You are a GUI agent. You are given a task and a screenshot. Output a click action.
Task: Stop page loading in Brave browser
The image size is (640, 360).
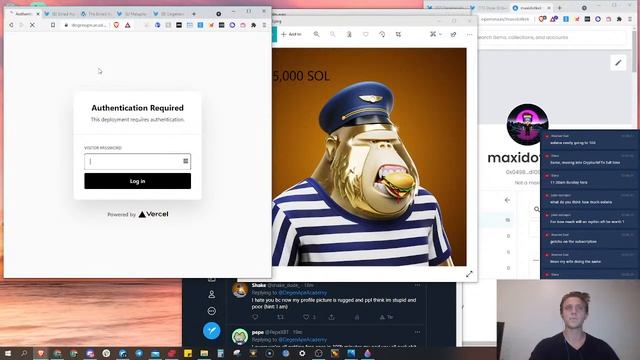coord(32,25)
